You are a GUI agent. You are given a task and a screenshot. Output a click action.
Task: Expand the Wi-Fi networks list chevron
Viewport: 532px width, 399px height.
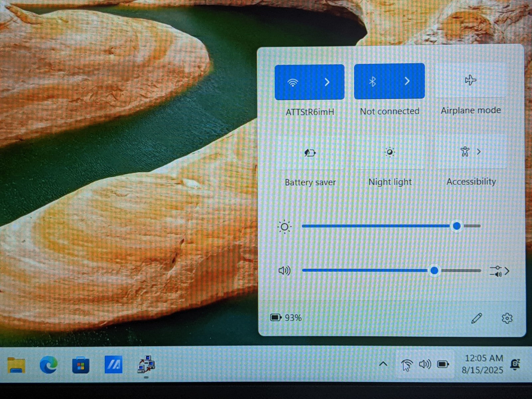[327, 82]
